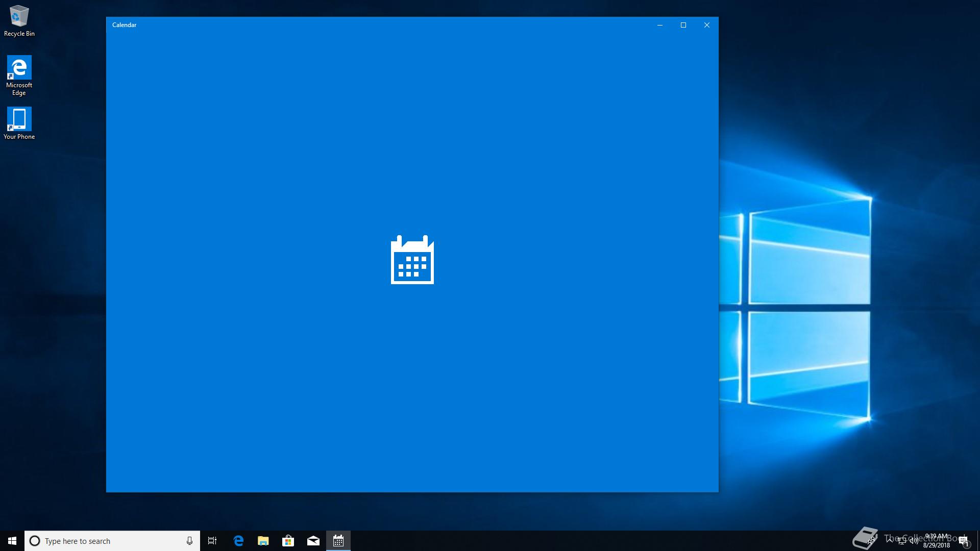Open the Action Center notifications icon
The height and width of the screenshot is (551, 980).
964,541
